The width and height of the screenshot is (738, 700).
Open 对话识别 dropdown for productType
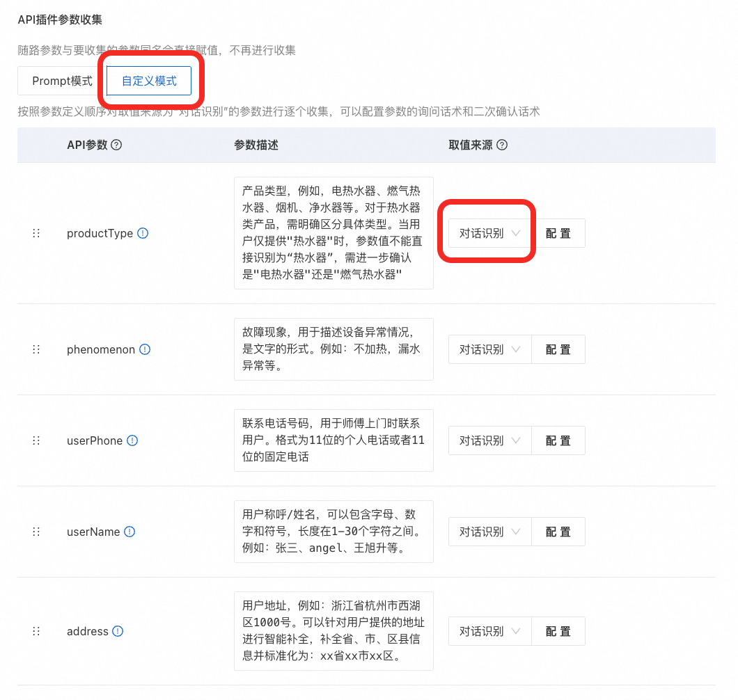pyautogui.click(x=489, y=233)
